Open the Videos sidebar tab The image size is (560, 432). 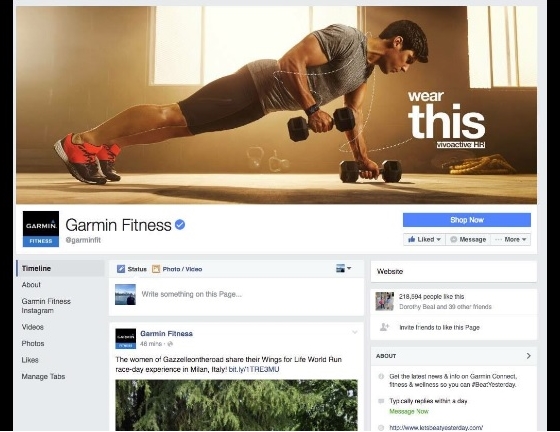pyautogui.click(x=32, y=327)
